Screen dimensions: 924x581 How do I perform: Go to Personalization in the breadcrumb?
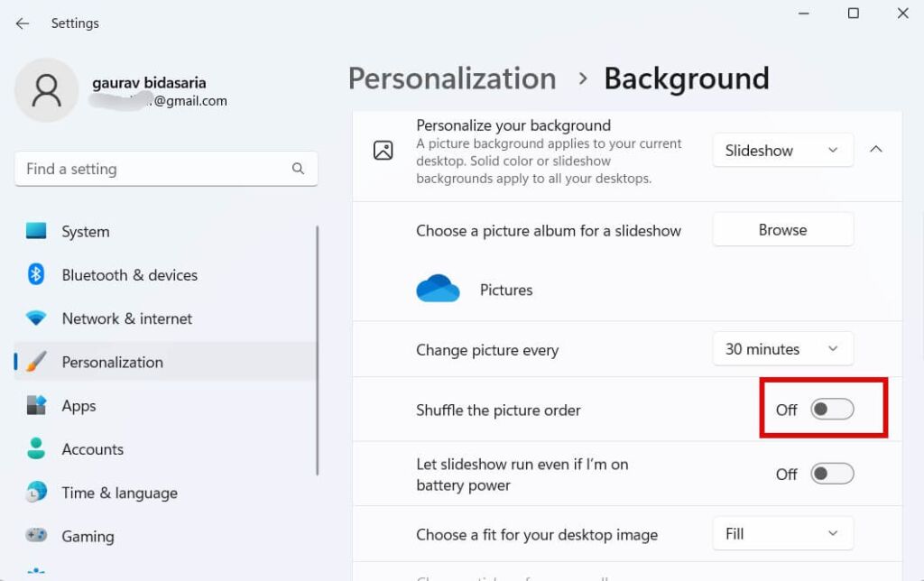[452, 78]
